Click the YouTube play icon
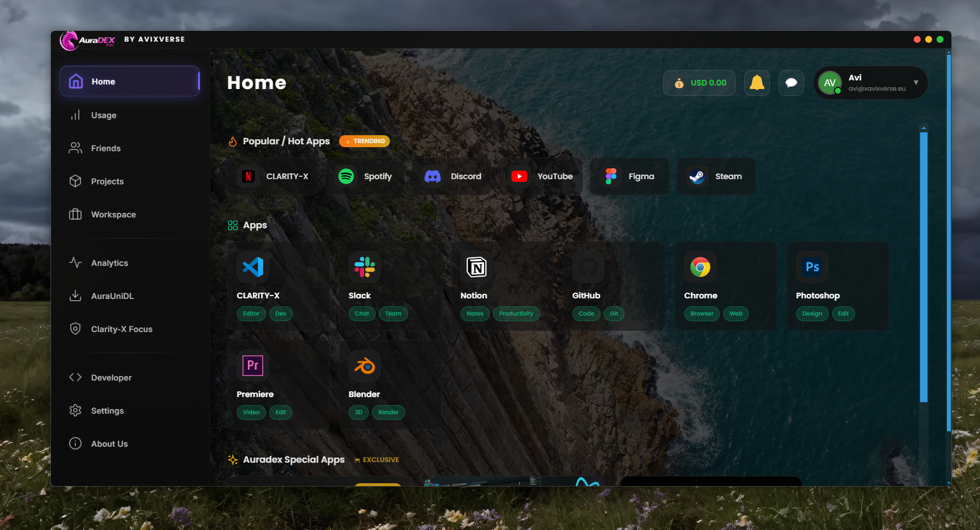Screen dimensions: 980x530 519,176
